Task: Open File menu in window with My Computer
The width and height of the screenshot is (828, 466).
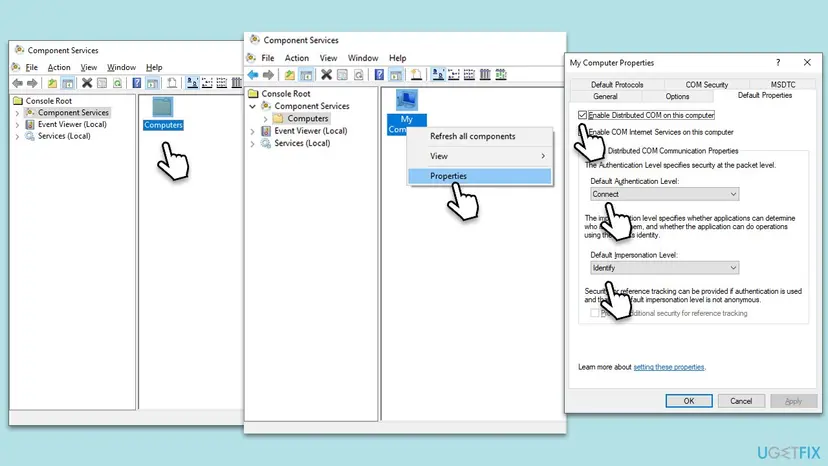Action: click(x=268, y=58)
